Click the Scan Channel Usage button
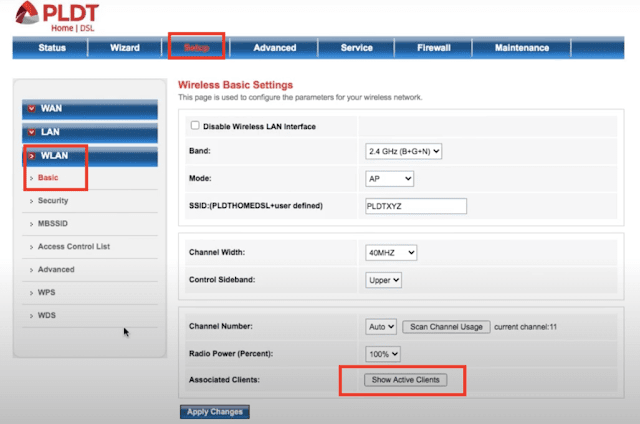The height and width of the screenshot is (424, 640). pos(446,327)
